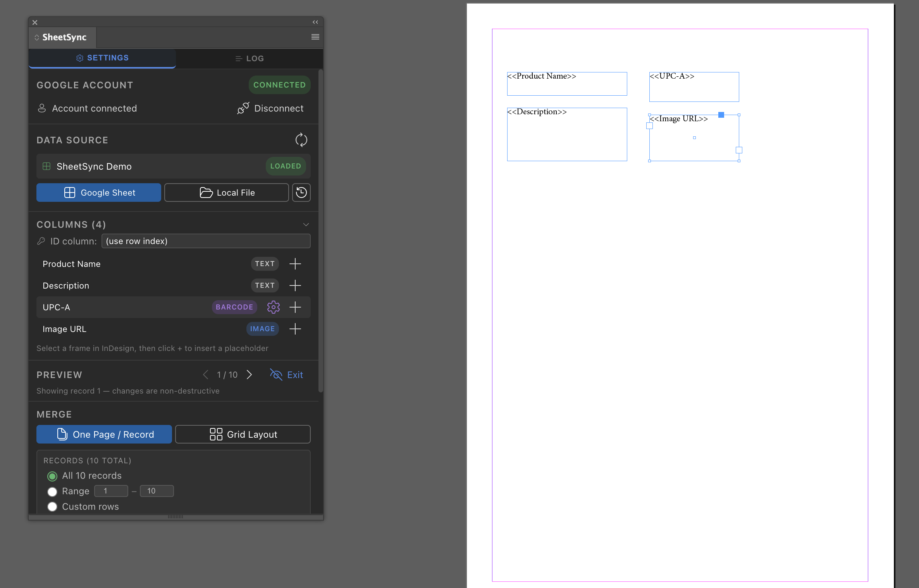Go to next preview record
This screenshot has height=588, width=919.
pos(250,375)
